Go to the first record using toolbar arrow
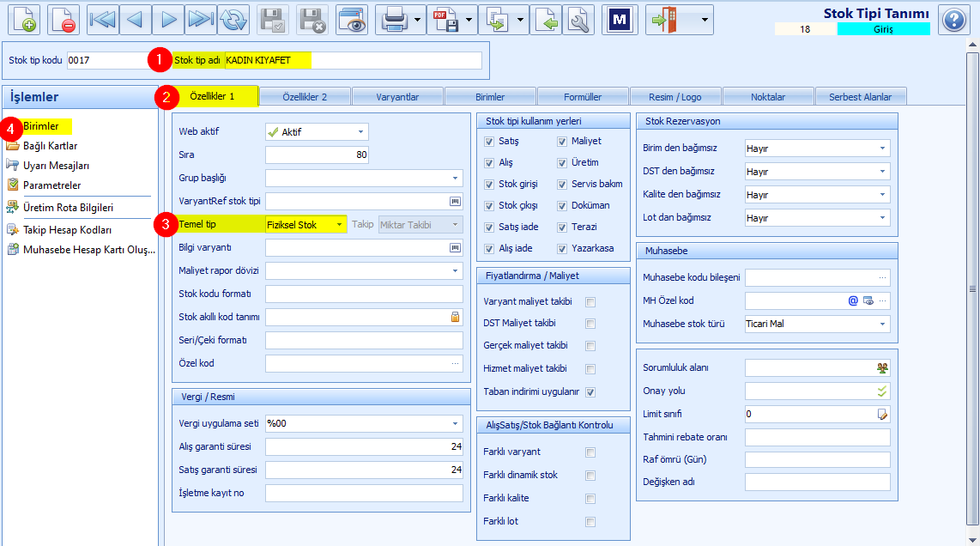This screenshot has height=546, width=980. coord(102,20)
